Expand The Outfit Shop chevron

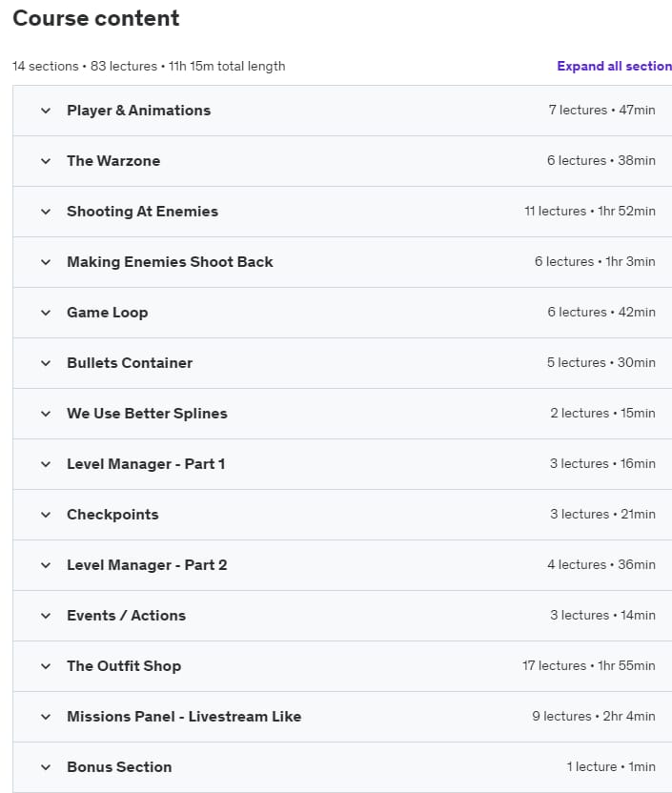46,666
